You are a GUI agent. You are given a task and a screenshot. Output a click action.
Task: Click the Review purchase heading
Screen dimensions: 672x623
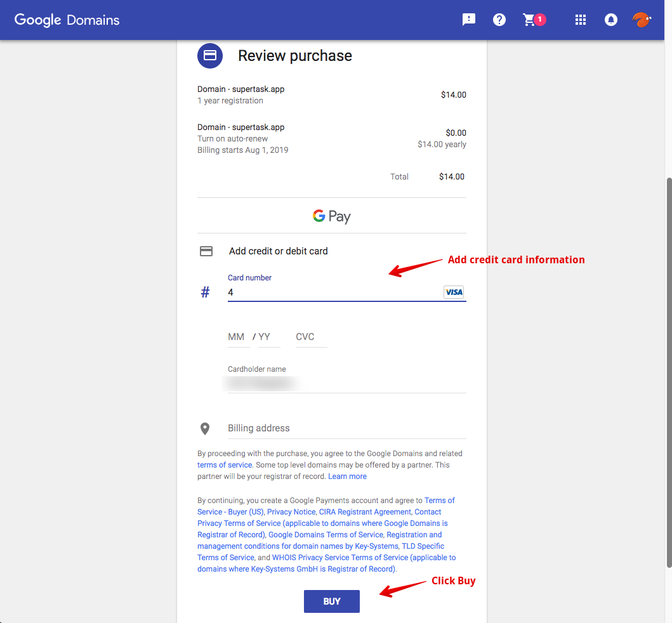click(x=295, y=56)
